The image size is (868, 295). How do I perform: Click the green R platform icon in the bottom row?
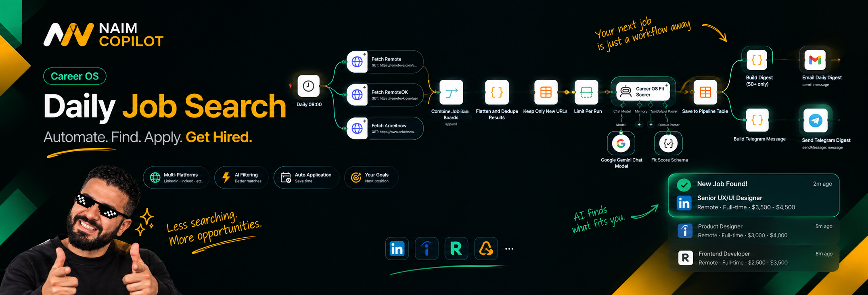pyautogui.click(x=456, y=249)
